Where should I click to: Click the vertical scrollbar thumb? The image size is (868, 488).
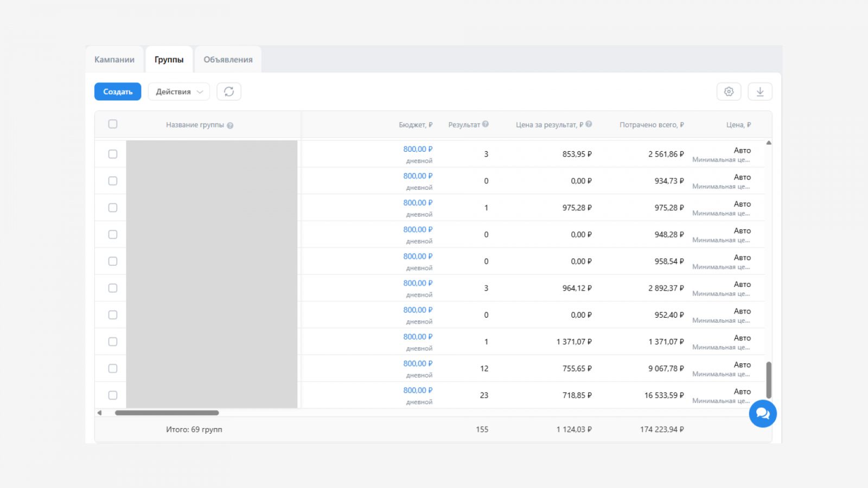coord(769,380)
